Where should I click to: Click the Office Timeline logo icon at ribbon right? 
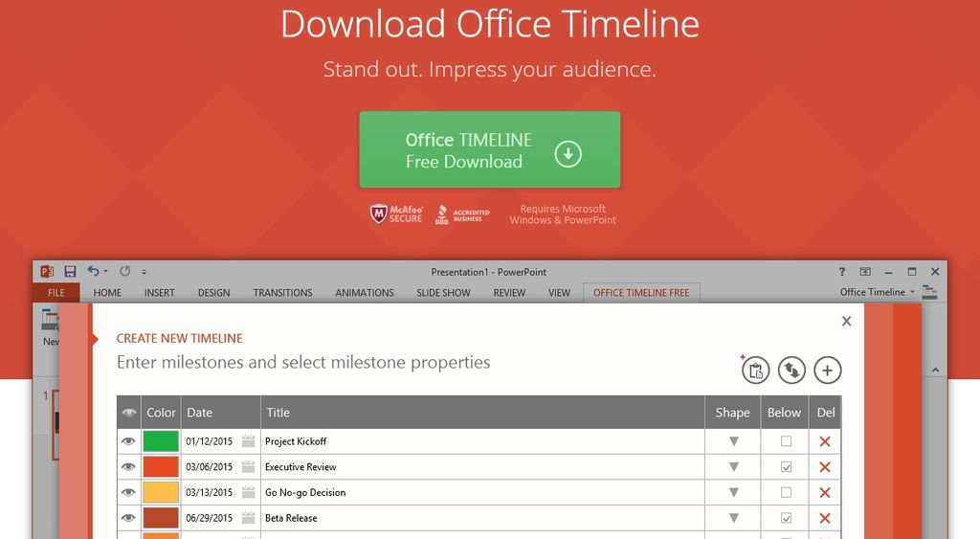(x=929, y=292)
